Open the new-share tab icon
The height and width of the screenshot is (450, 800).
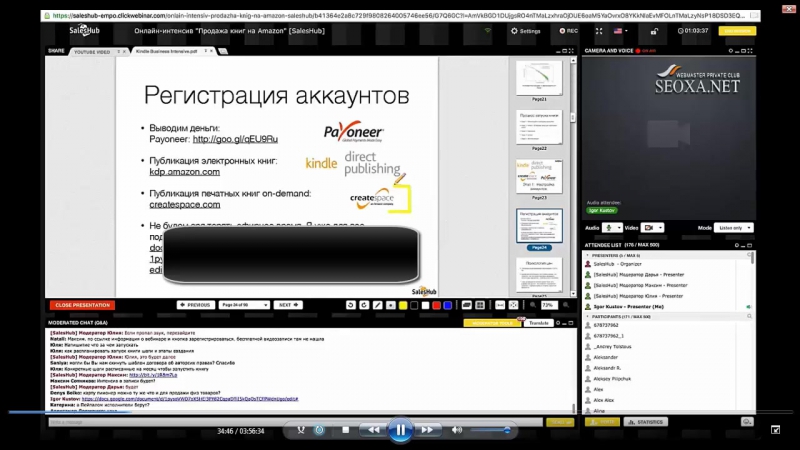[223, 51]
